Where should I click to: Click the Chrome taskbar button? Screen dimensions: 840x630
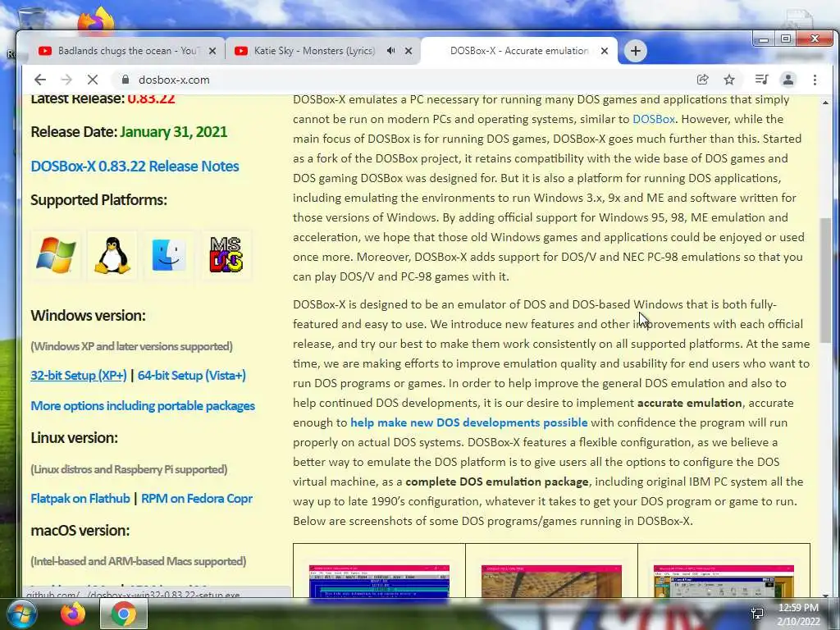coord(124,614)
